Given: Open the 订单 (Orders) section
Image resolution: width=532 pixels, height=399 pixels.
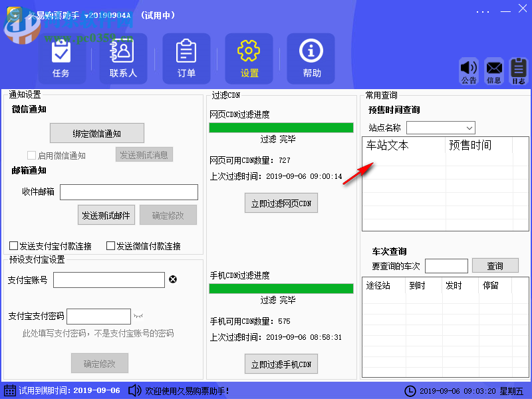Looking at the screenshot, I should (x=186, y=59).
